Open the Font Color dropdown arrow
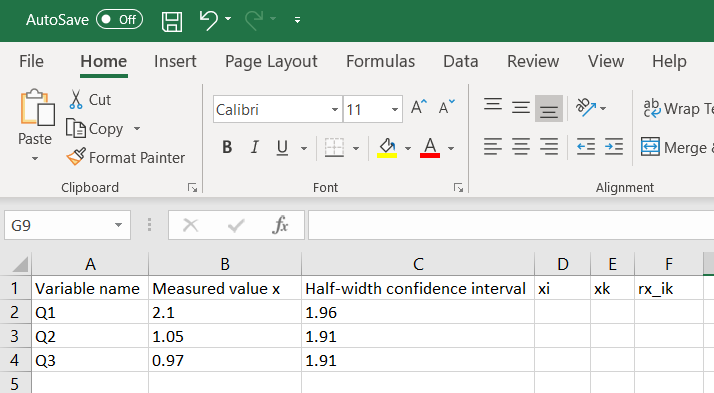The width and height of the screenshot is (714, 393). [x=451, y=148]
